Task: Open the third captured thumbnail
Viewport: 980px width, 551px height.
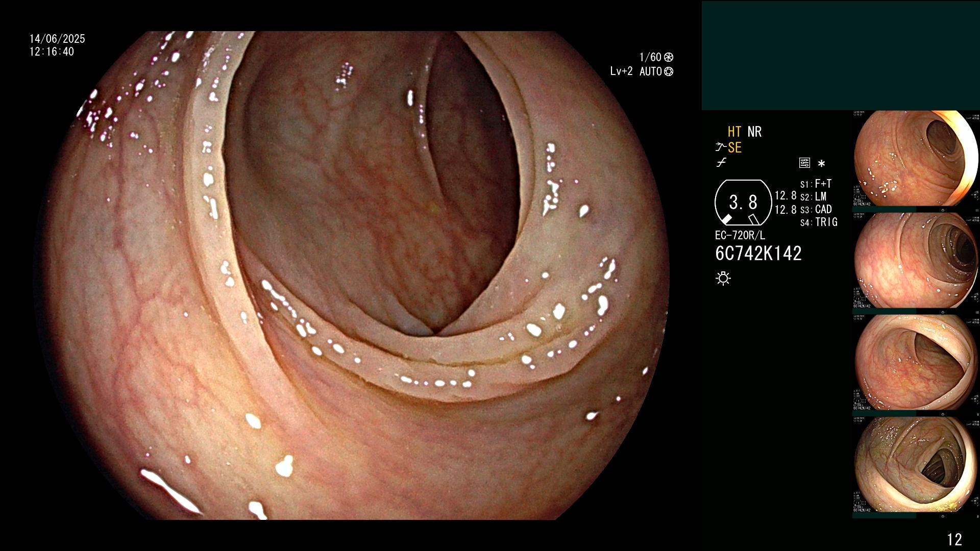Action: [x=916, y=362]
